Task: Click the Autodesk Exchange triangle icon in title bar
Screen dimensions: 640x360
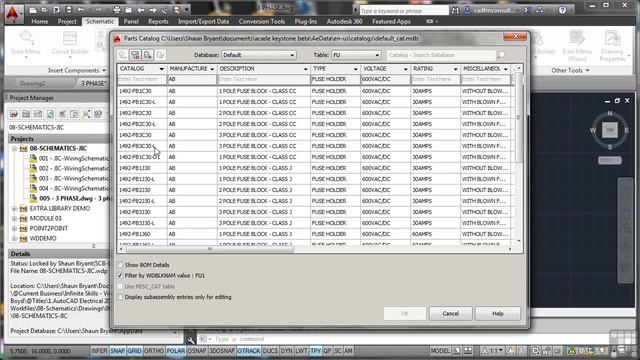Action: (x=540, y=10)
